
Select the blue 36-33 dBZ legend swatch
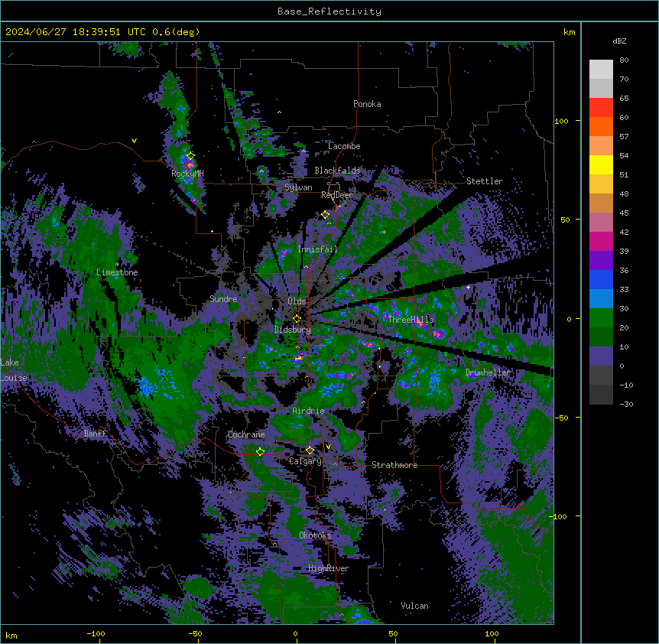pyautogui.click(x=601, y=279)
